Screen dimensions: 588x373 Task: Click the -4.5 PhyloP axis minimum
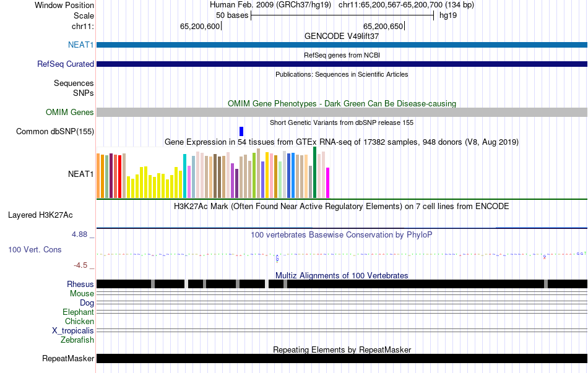[80, 265]
